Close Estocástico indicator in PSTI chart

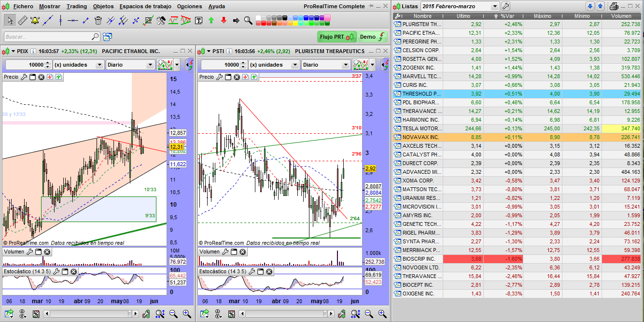coord(269,272)
